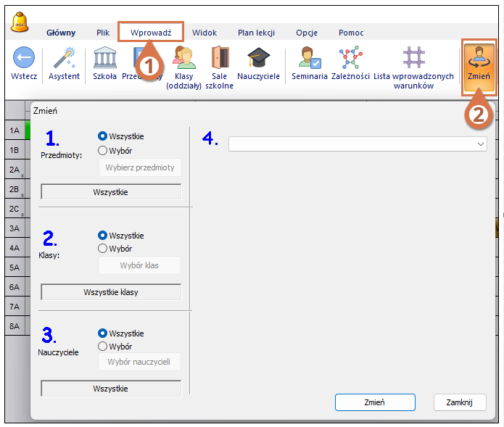Click the Zamknij button
The image size is (504, 427).
[x=459, y=402]
